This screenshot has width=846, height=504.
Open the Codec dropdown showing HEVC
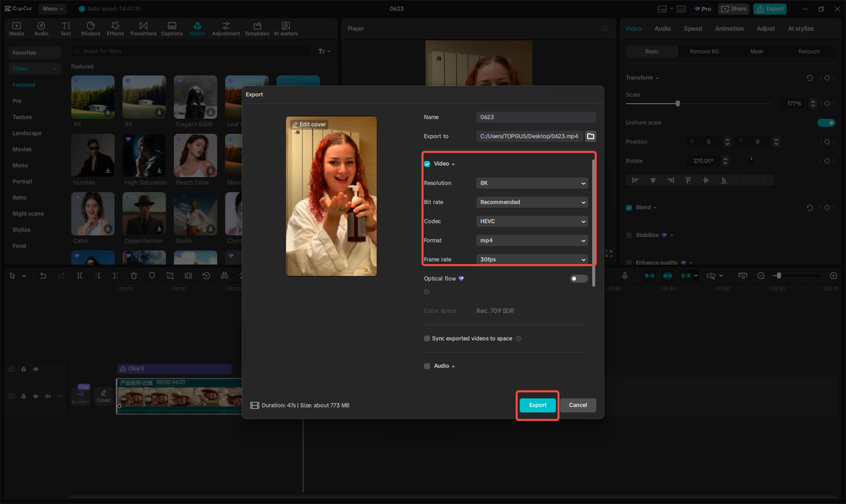[531, 221]
